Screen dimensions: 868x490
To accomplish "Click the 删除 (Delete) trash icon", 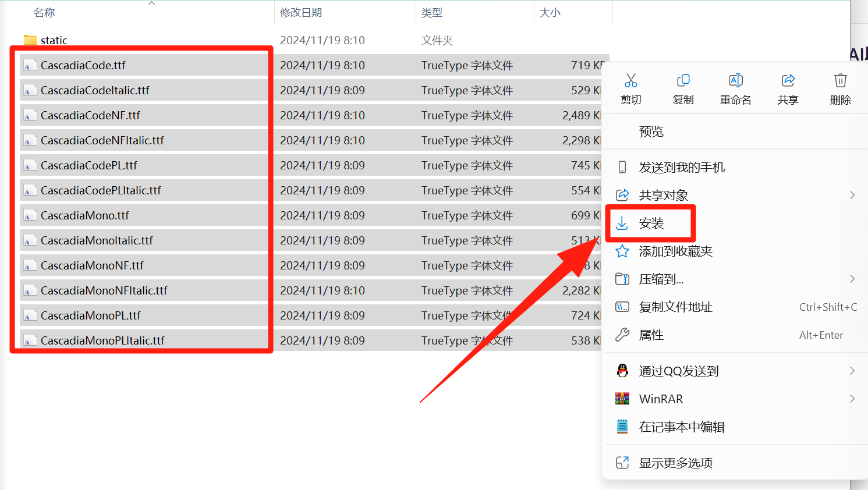I will (x=840, y=81).
